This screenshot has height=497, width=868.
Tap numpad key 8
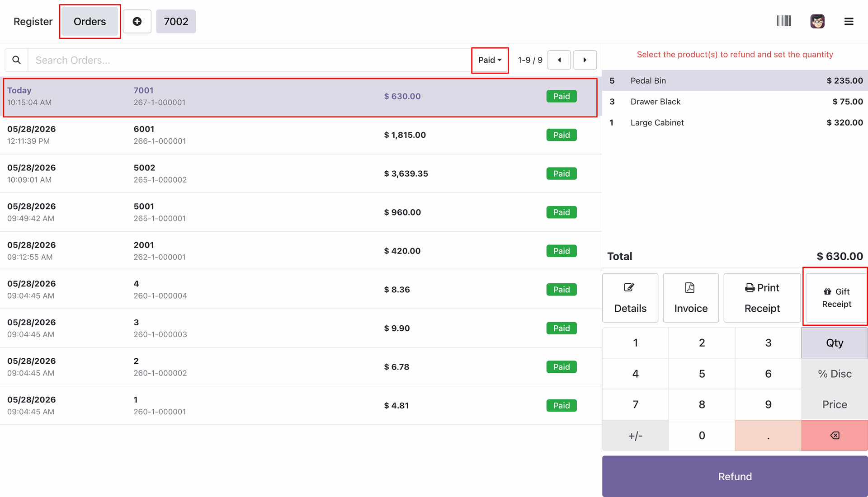tap(702, 404)
